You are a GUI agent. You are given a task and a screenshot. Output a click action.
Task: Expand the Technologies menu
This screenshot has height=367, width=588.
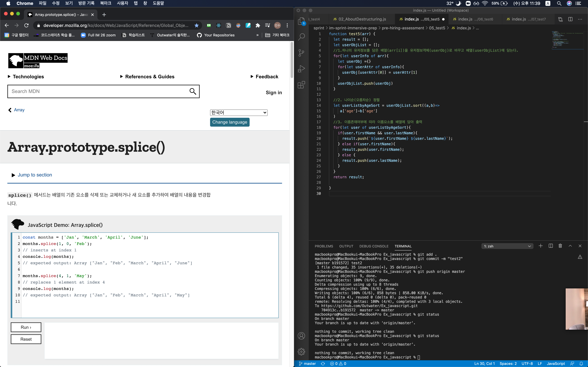coord(26,77)
